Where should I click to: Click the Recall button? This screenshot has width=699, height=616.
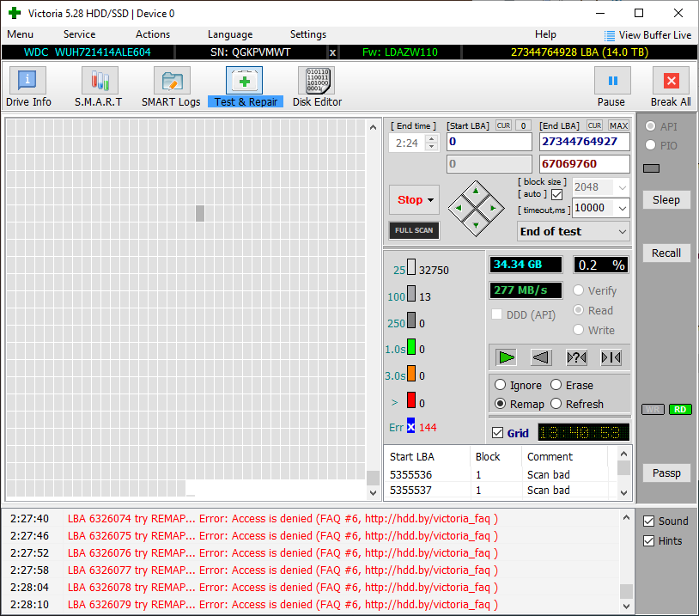[x=666, y=253]
